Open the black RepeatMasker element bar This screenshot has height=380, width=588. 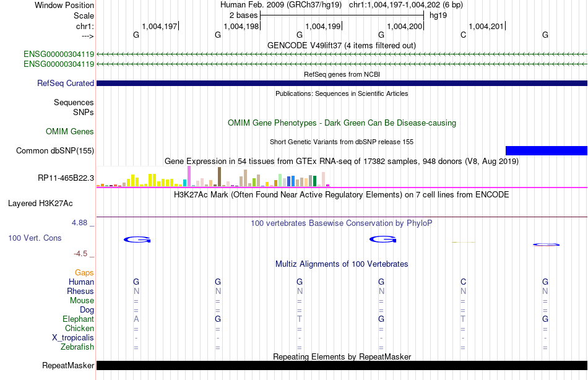pos(342,365)
